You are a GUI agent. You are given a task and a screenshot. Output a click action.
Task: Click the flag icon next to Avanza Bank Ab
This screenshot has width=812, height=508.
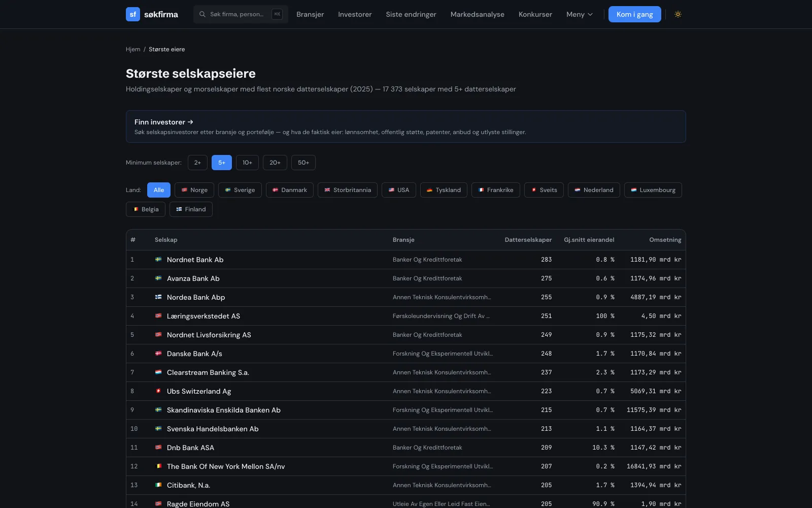[x=158, y=278]
